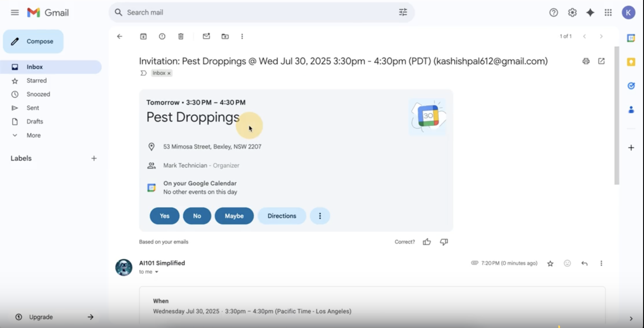Click the Google Calendar illustration on invitation

click(x=427, y=117)
